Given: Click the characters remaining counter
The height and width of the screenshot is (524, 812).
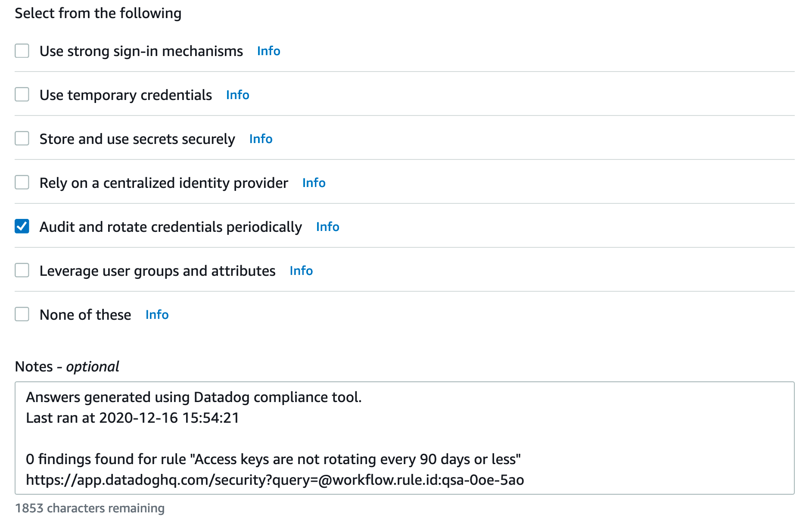Looking at the screenshot, I should click(x=90, y=508).
